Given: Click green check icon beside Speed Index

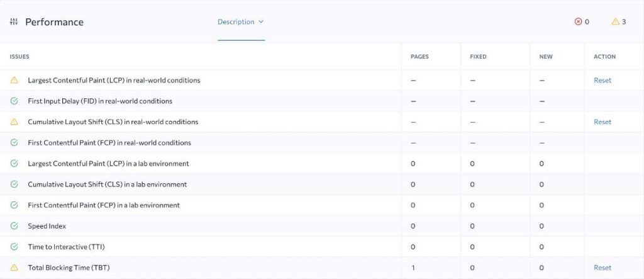Looking at the screenshot, I should pos(14,226).
